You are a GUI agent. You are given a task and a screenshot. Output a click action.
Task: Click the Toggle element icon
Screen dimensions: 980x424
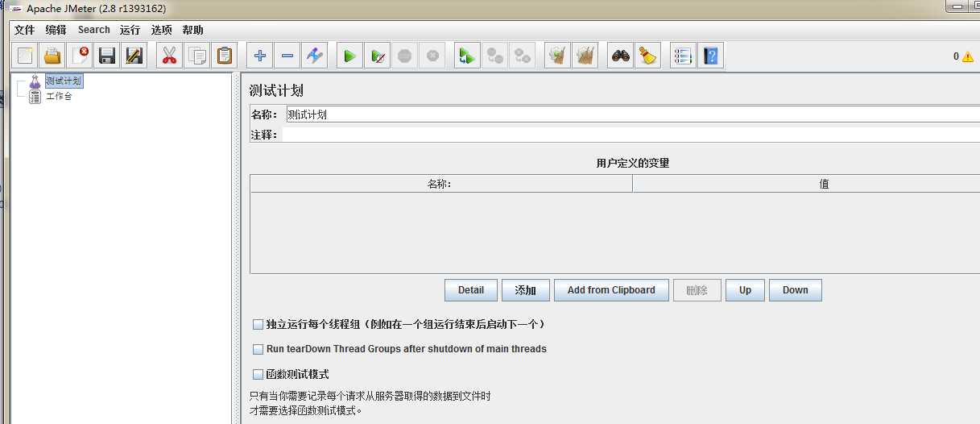314,56
